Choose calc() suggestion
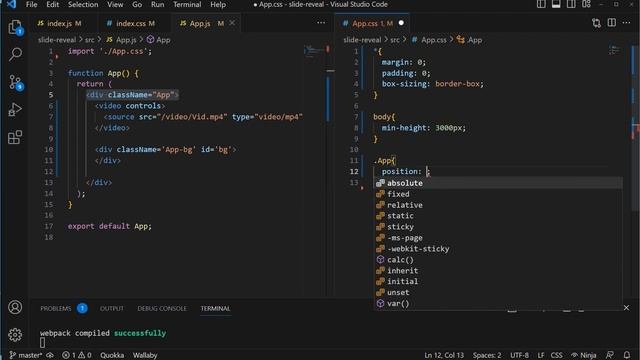640x360 pixels. click(x=498, y=260)
